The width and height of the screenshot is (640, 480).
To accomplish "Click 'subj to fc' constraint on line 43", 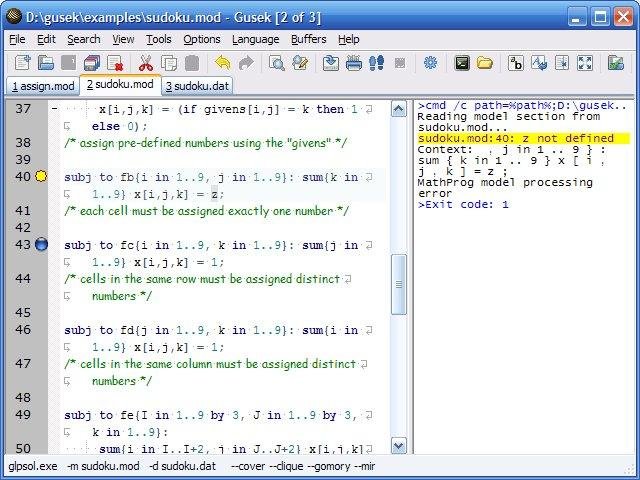I will [99, 245].
